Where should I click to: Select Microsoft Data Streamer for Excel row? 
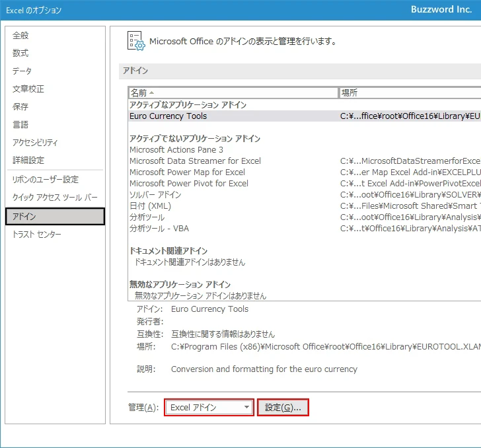click(x=305, y=161)
